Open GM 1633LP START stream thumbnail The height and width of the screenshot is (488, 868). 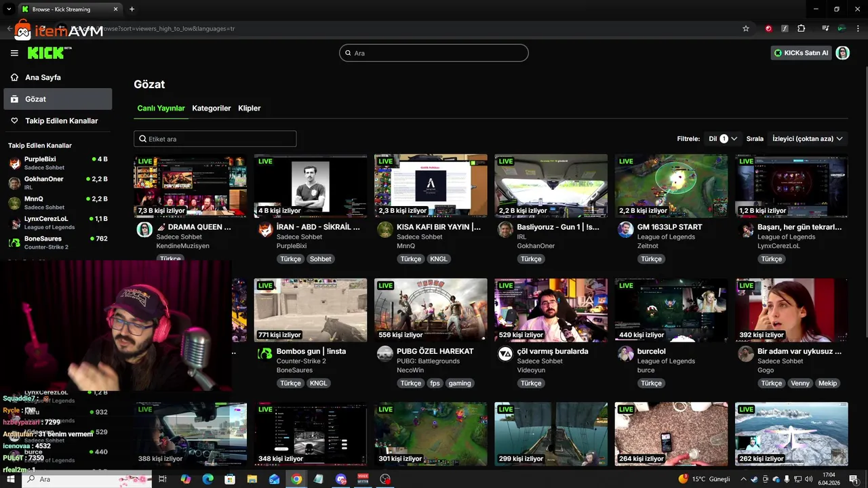[x=671, y=186]
